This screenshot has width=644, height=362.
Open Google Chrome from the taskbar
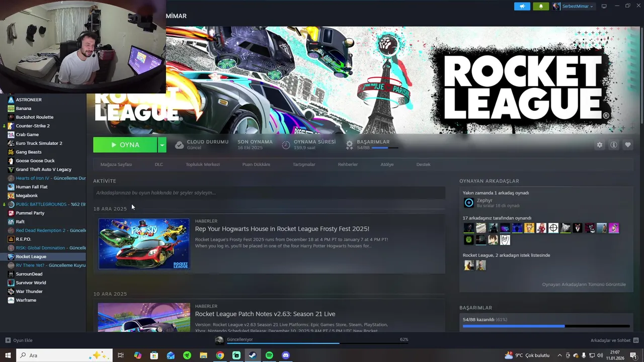point(220,355)
